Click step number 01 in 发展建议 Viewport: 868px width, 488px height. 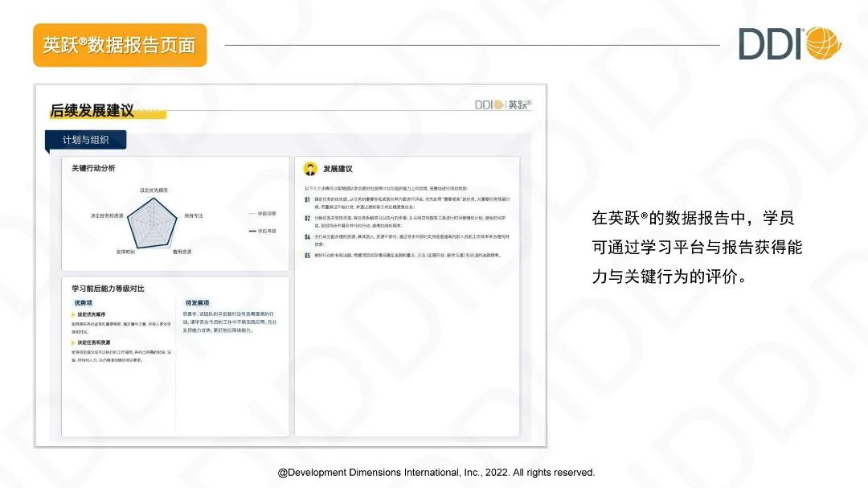point(307,199)
